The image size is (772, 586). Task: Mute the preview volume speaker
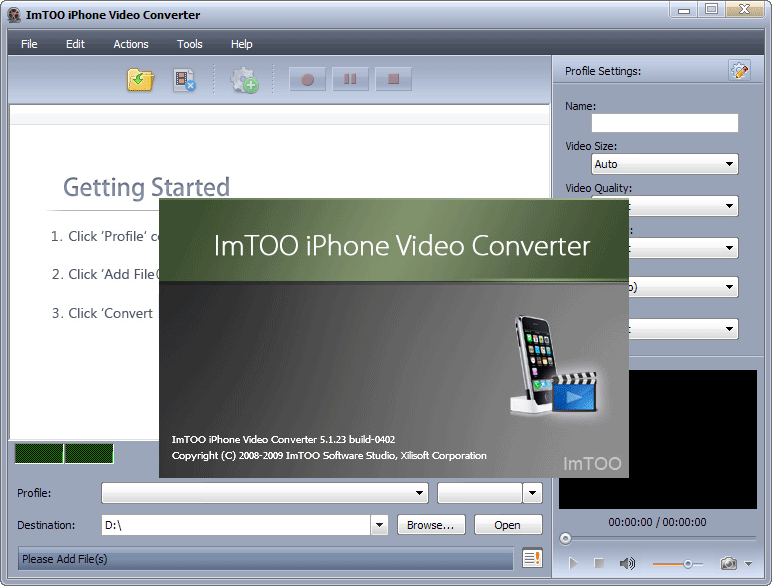tap(627, 563)
